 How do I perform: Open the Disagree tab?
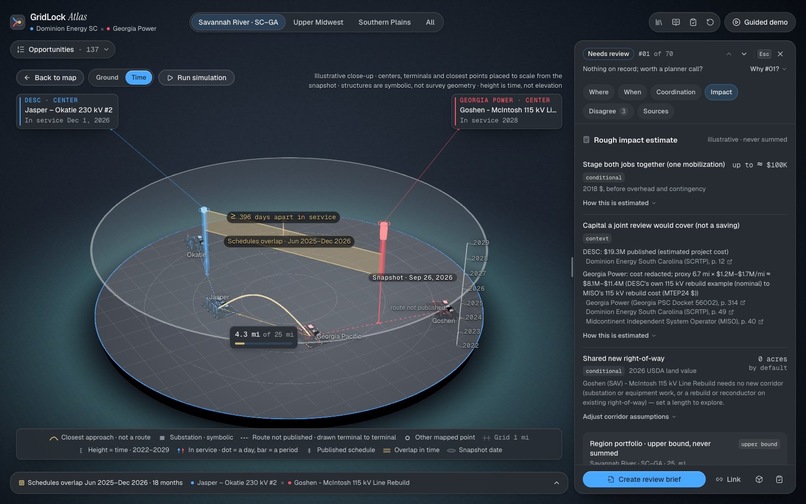coord(608,111)
